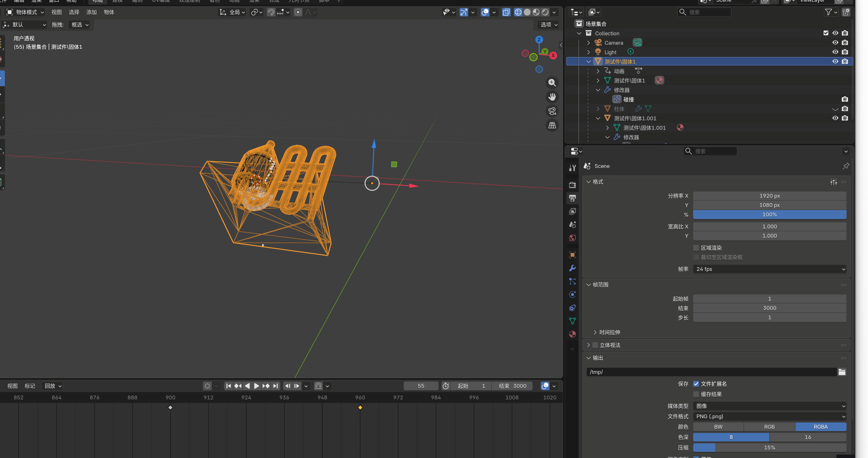Toggle camera view with the viewport camera icon
The height and width of the screenshot is (458, 868).
pos(552,111)
